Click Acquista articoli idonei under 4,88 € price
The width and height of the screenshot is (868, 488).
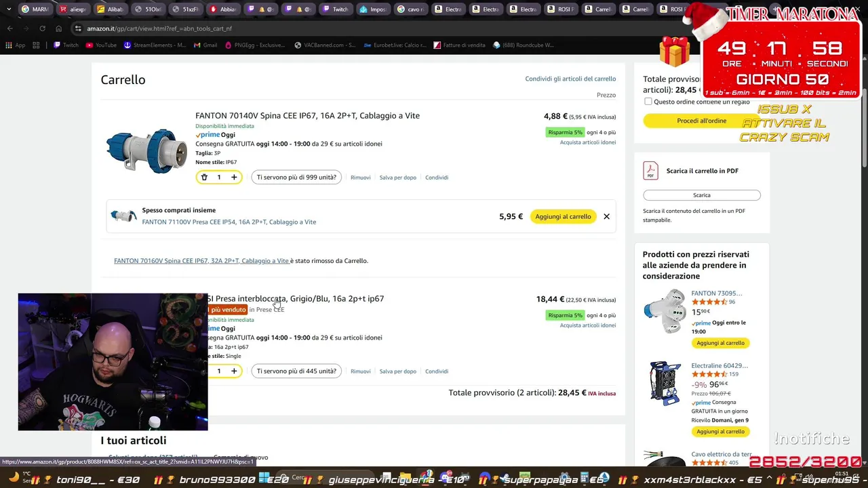click(588, 142)
